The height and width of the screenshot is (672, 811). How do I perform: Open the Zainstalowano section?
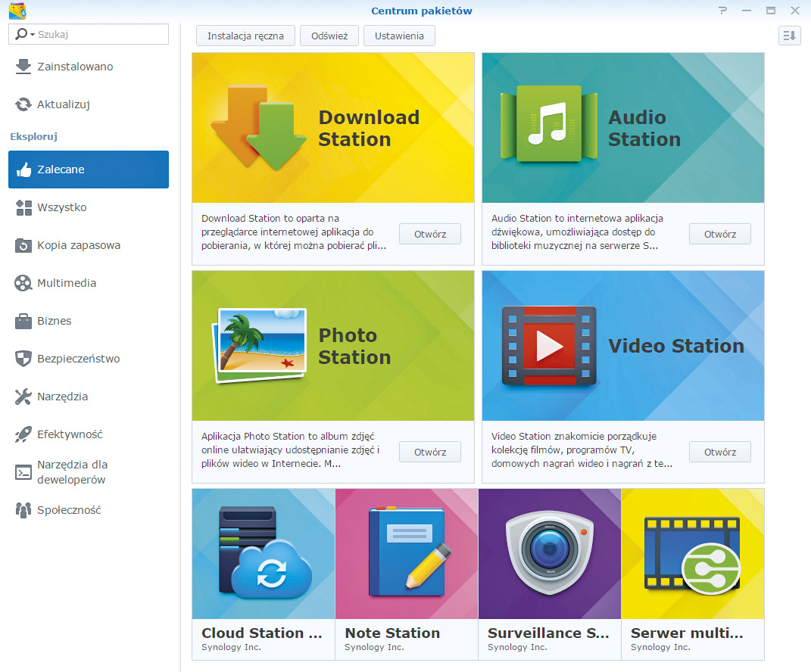point(75,67)
